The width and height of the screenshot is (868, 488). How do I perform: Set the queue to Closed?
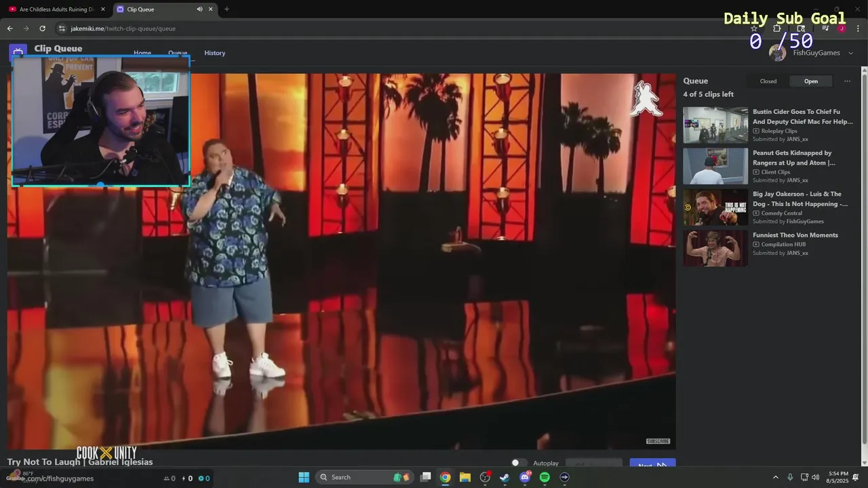[x=768, y=81]
